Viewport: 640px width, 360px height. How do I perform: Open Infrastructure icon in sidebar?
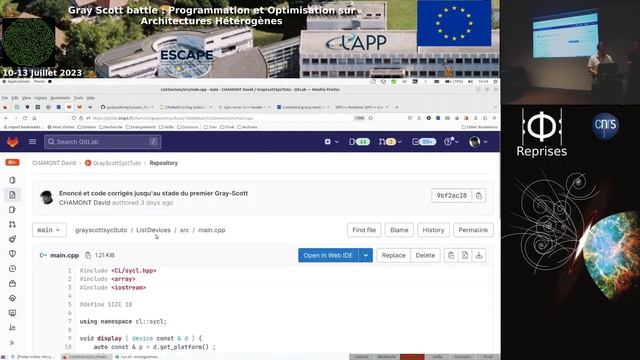(12, 298)
